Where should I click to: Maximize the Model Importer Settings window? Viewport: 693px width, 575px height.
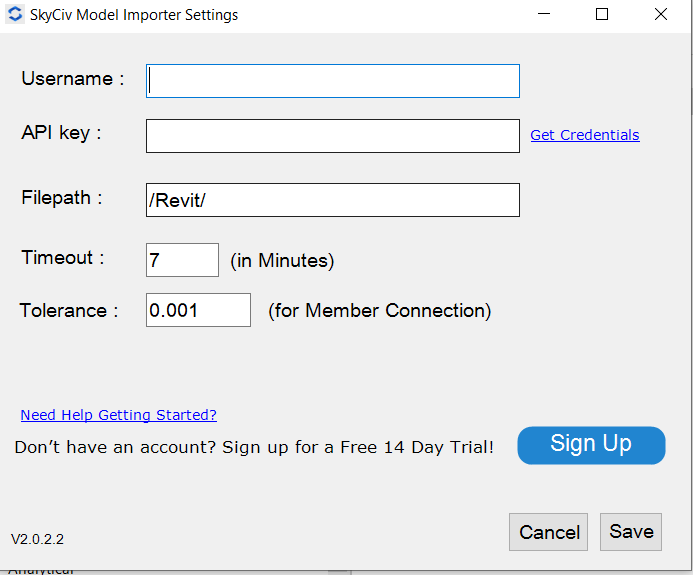click(x=602, y=15)
